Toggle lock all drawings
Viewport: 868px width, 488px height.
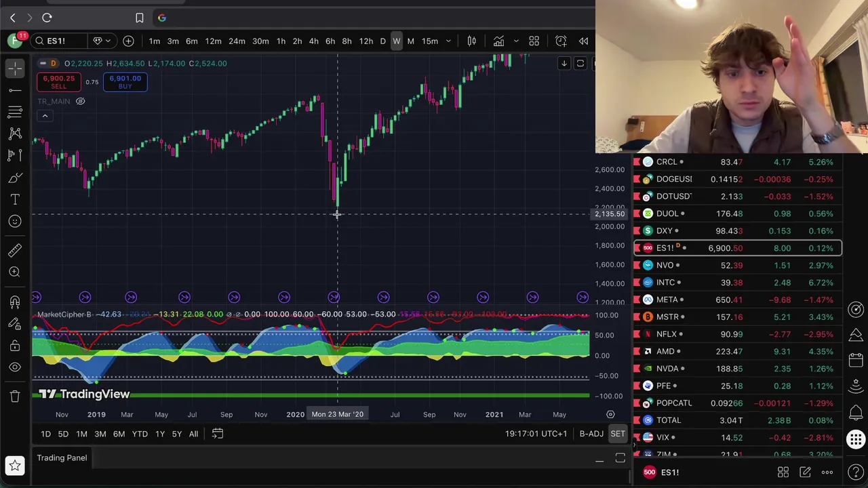pos(15,346)
